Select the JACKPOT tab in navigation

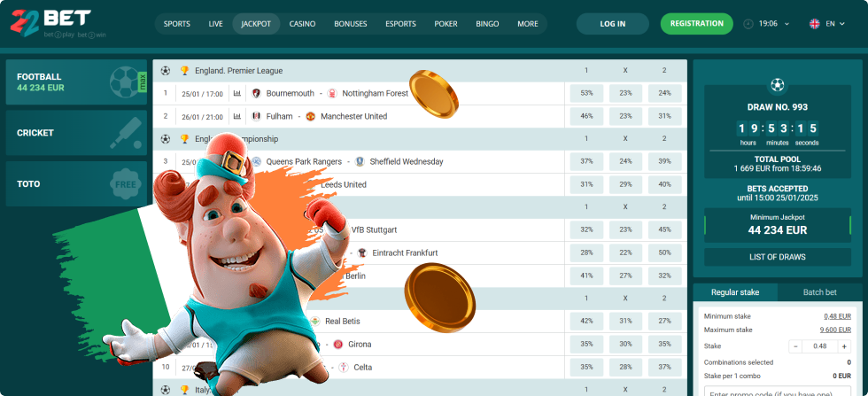256,24
